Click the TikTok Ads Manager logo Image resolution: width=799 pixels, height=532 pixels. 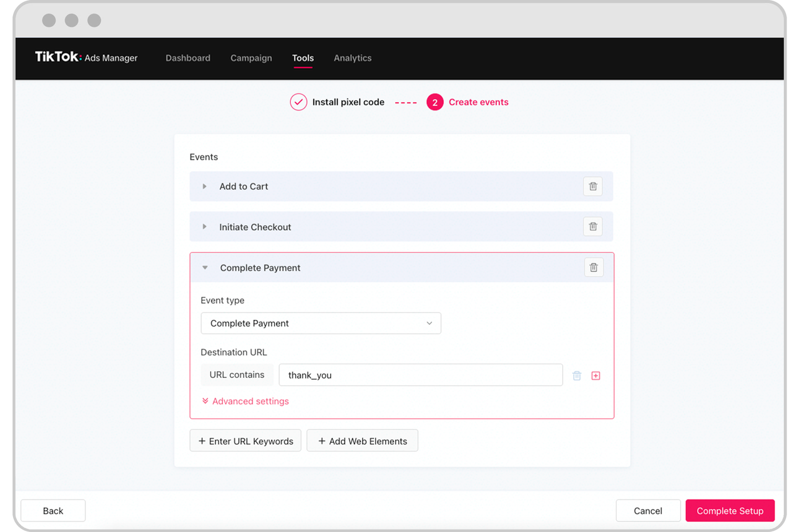(86, 57)
